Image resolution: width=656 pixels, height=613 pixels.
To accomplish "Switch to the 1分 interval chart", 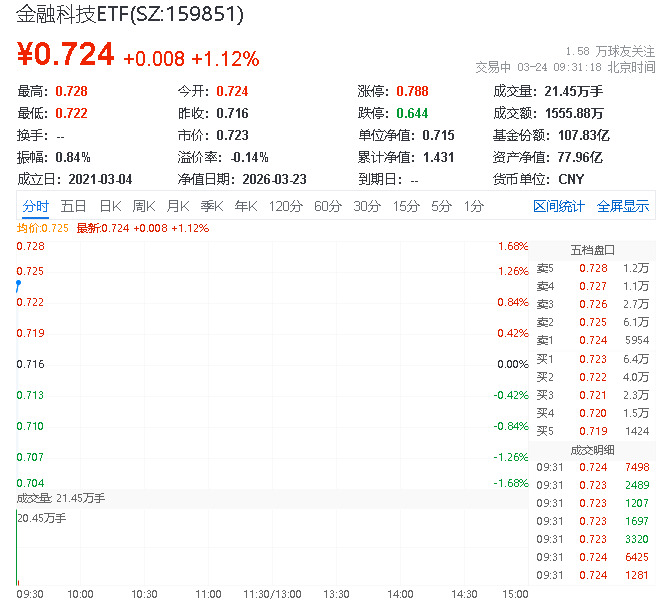I will pyautogui.click(x=473, y=206).
